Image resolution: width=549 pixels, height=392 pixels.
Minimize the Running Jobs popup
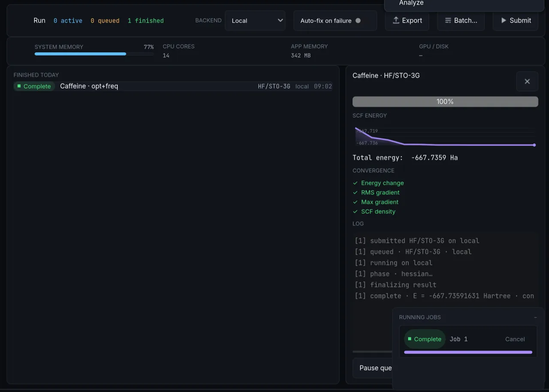(x=535, y=317)
